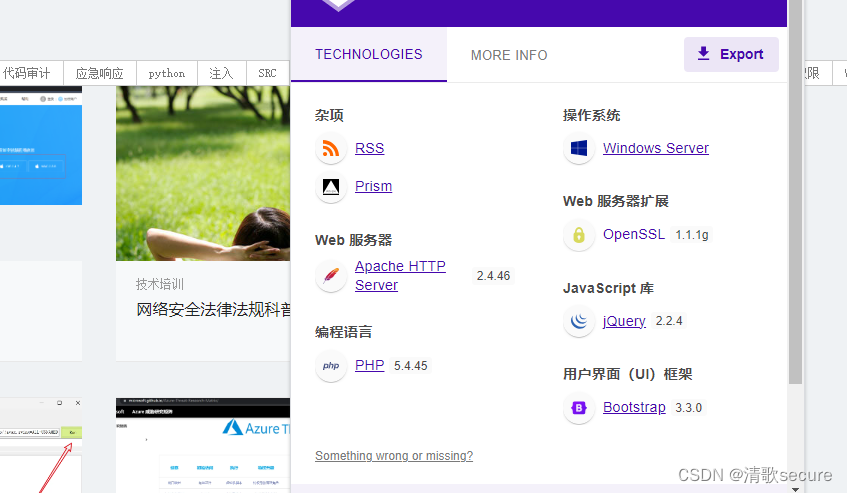Open the blue webpage screenshot thumbnail
This screenshot has width=847, height=493.
pyautogui.click(x=41, y=146)
